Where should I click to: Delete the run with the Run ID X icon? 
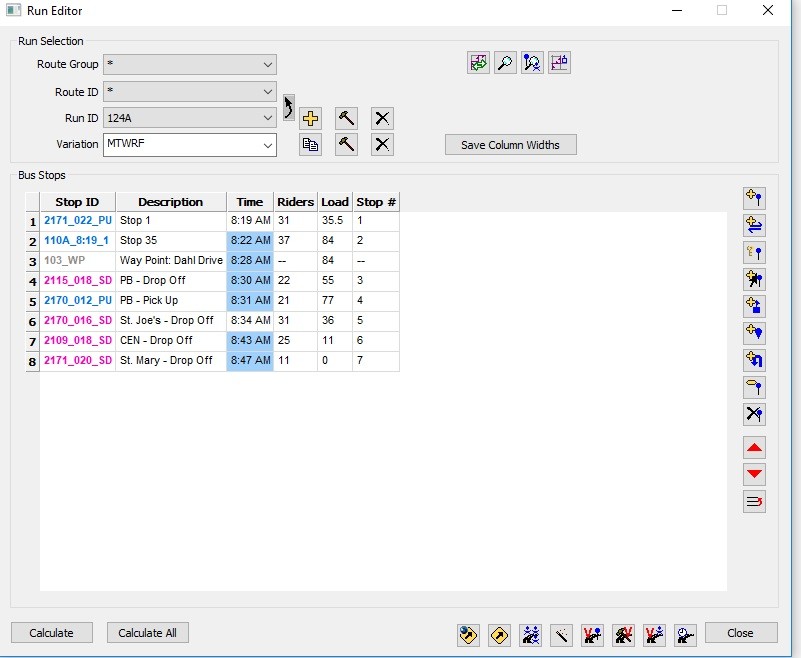[x=382, y=119]
